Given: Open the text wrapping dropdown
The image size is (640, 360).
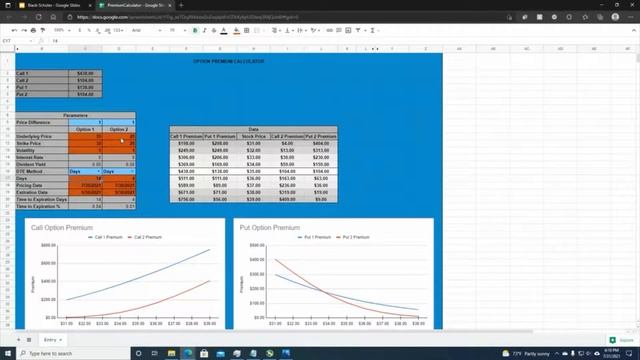Looking at the screenshot, I should coord(301,31).
